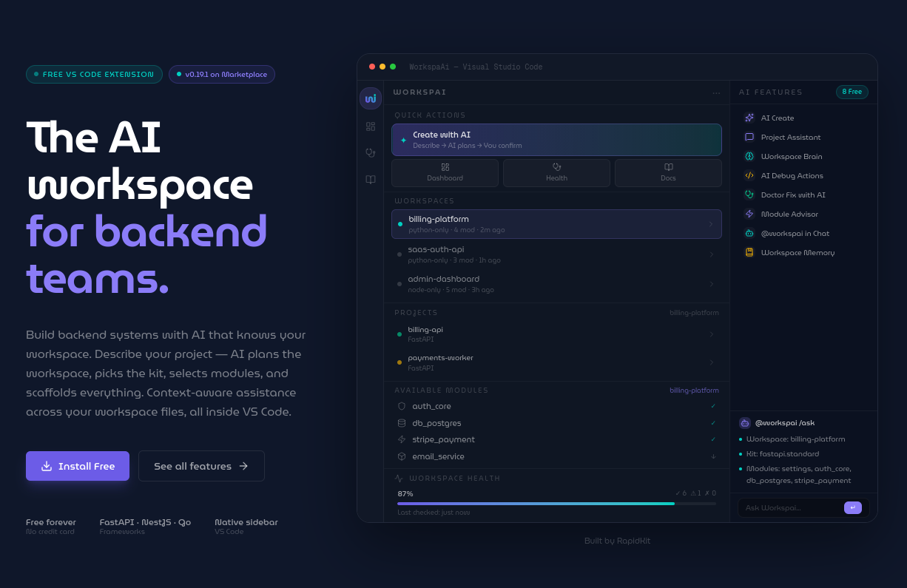Viewport: 907px width, 588px height.
Task: Select the stethoscope icon in the activity bar
Action: [x=370, y=152]
